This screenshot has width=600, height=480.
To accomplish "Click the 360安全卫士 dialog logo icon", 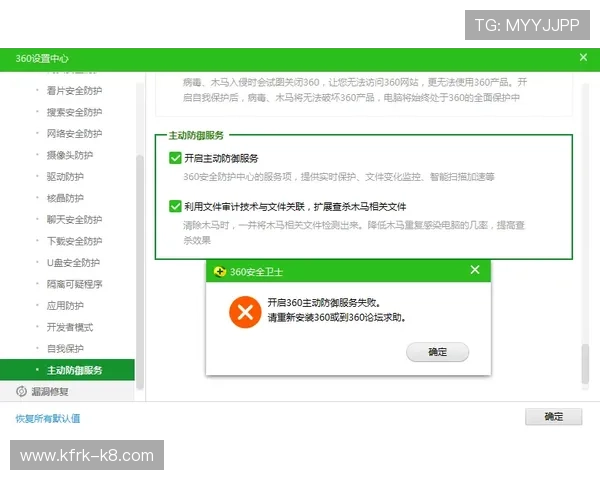I will [x=220, y=272].
